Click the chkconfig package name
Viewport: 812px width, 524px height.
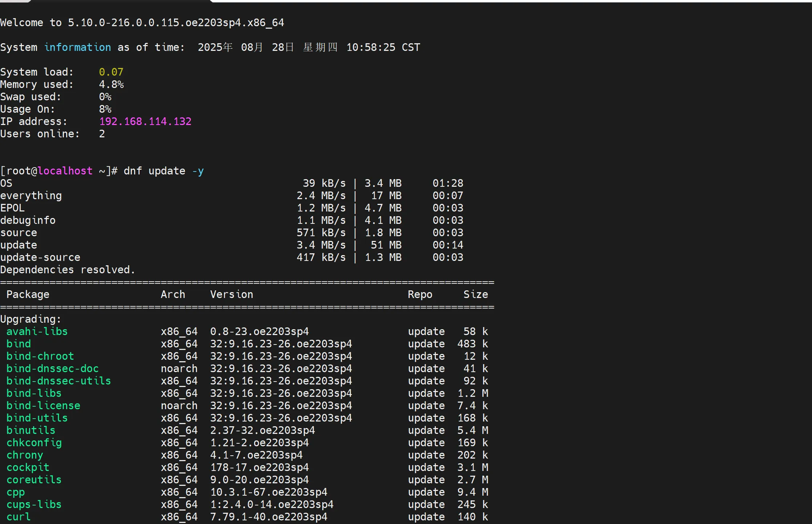tap(34, 443)
